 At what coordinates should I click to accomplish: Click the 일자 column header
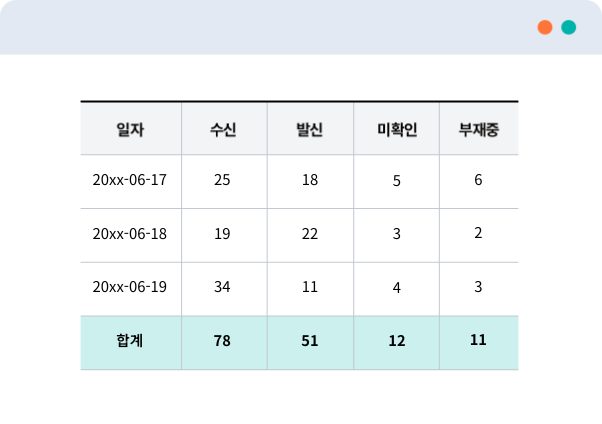point(130,129)
